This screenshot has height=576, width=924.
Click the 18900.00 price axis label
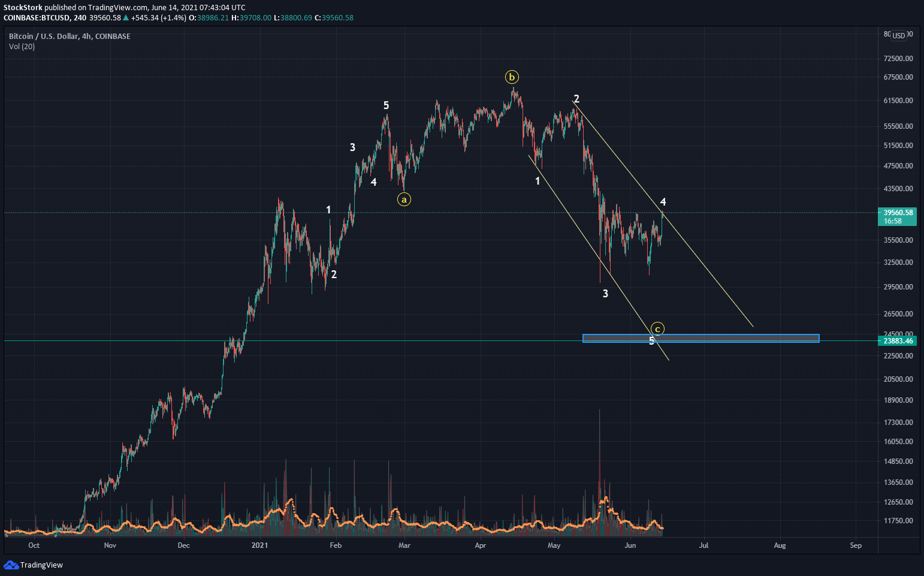pyautogui.click(x=898, y=400)
